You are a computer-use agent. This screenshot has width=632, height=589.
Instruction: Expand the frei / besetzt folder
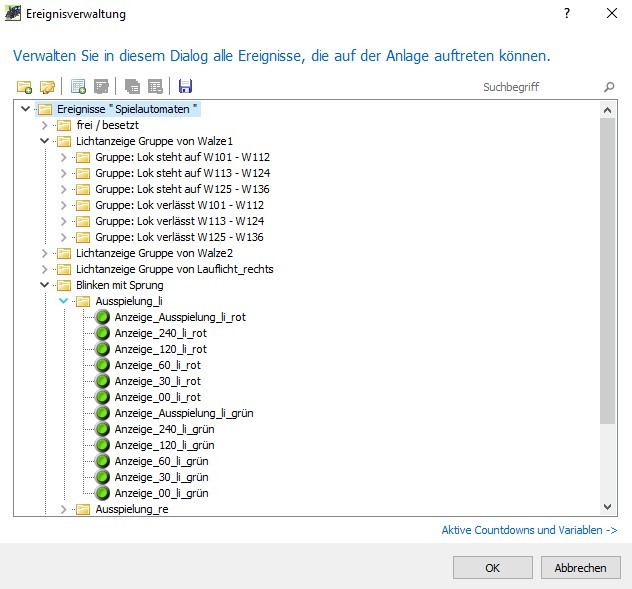point(44,125)
